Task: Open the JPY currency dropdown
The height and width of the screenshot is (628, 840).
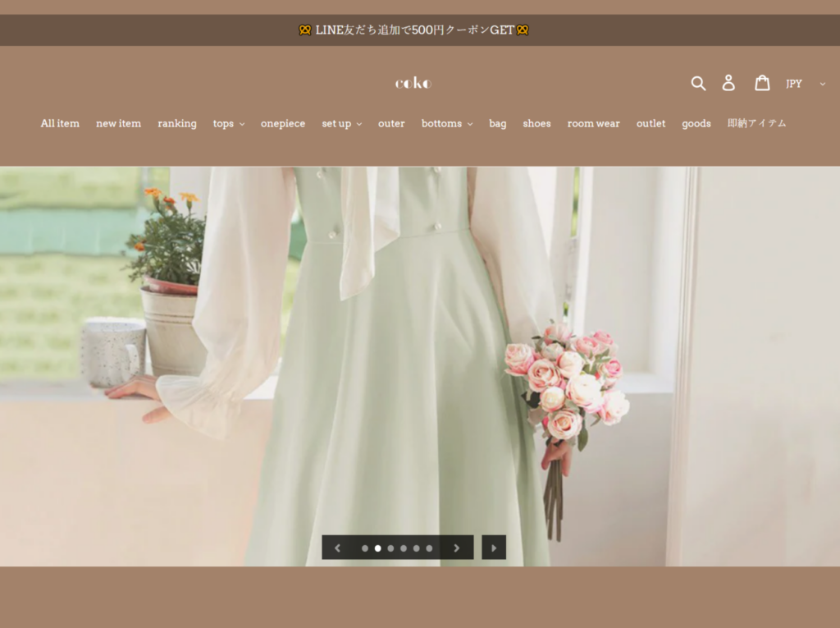Action: click(x=806, y=84)
